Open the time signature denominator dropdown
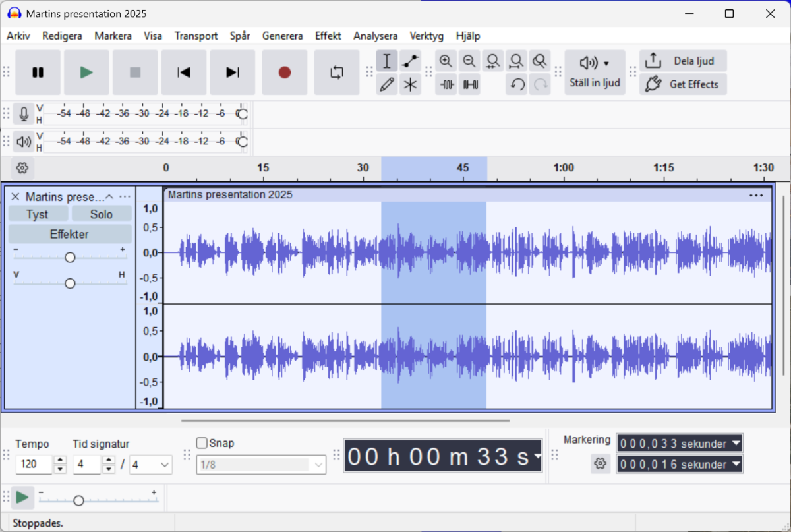The height and width of the screenshot is (532, 791). click(150, 465)
